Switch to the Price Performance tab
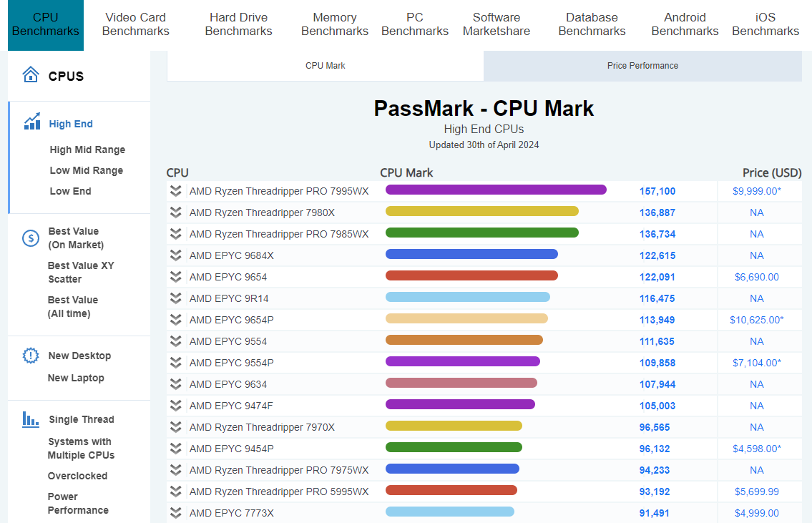Screen dimensions: 812x523 (x=642, y=65)
